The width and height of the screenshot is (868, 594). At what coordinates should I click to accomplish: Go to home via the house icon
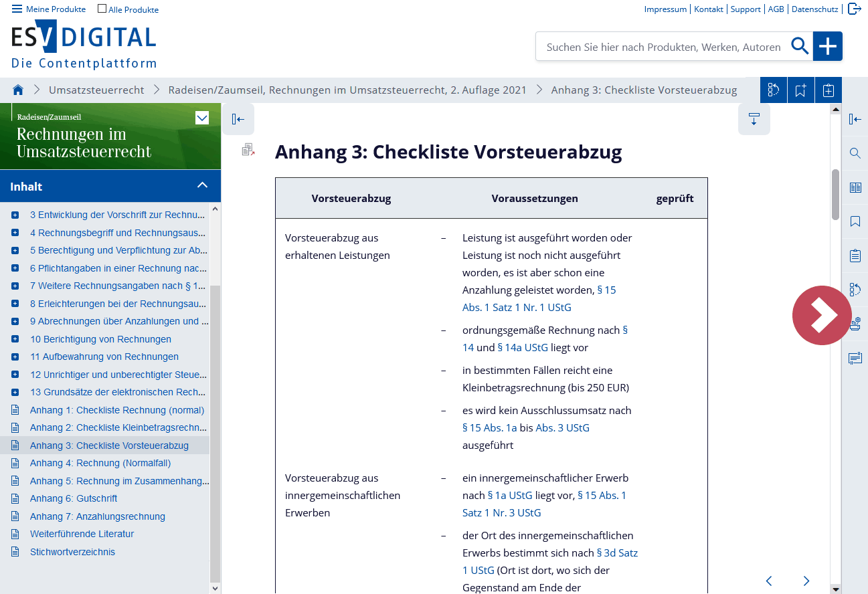[x=18, y=90]
